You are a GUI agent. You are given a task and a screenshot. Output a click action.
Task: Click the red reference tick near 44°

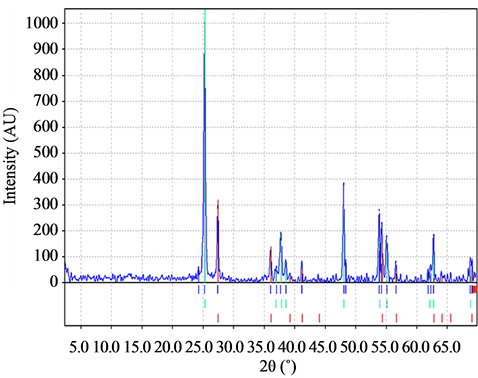319,318
